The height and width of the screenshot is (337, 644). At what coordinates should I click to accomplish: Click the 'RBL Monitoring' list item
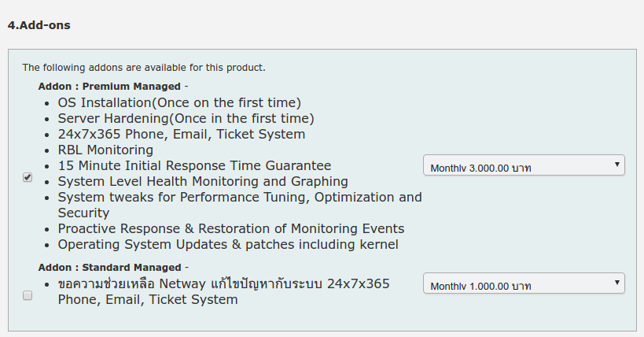coord(105,150)
